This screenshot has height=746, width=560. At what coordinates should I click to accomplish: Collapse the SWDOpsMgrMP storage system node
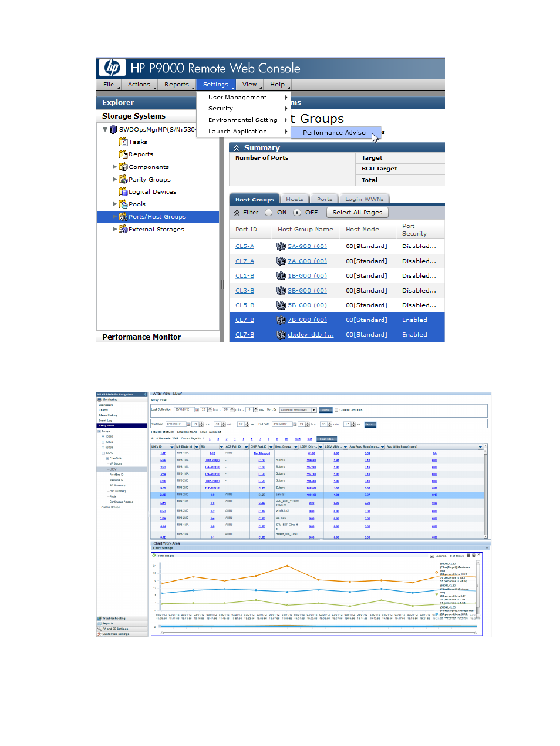point(105,129)
